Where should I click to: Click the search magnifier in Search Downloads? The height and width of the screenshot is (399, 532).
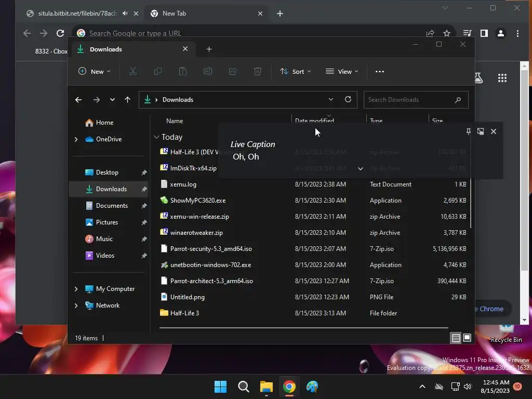pyautogui.click(x=458, y=100)
